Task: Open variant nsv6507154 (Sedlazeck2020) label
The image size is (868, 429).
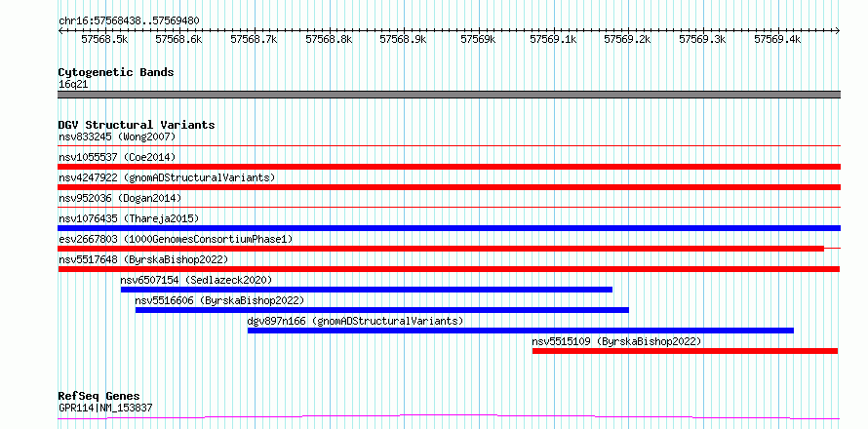Action: click(196, 280)
